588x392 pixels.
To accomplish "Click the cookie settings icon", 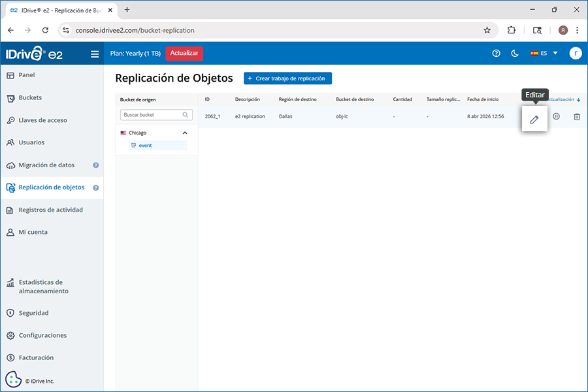I will 13,380.
